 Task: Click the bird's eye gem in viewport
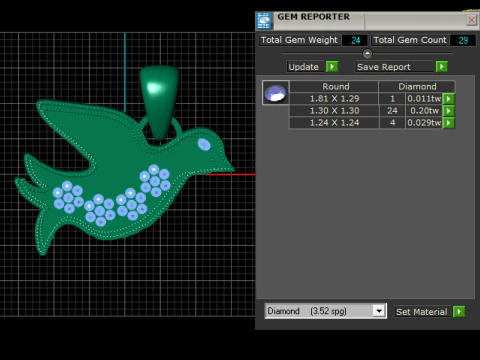tap(204, 145)
